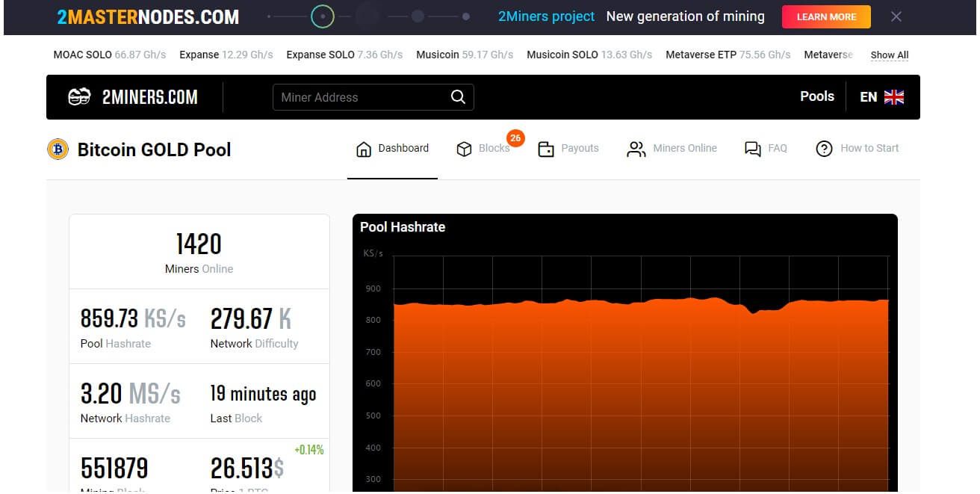
Task: Click the Bitcoin Gold coin icon
Action: click(58, 149)
